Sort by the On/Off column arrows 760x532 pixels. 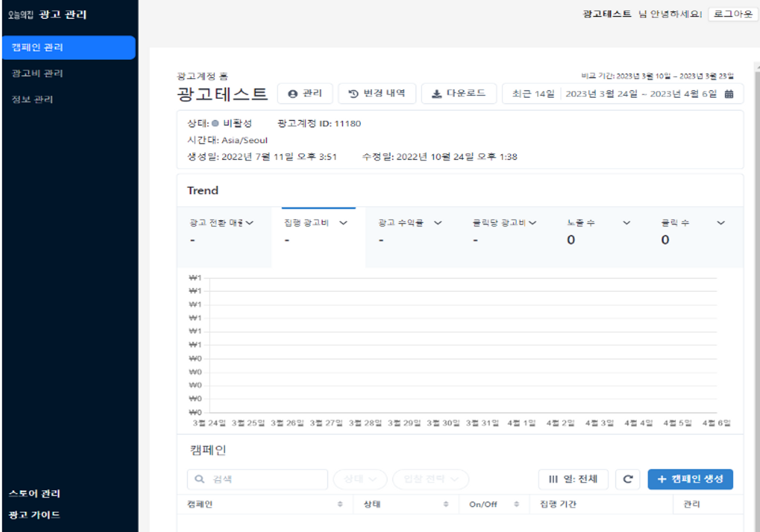[x=516, y=504]
